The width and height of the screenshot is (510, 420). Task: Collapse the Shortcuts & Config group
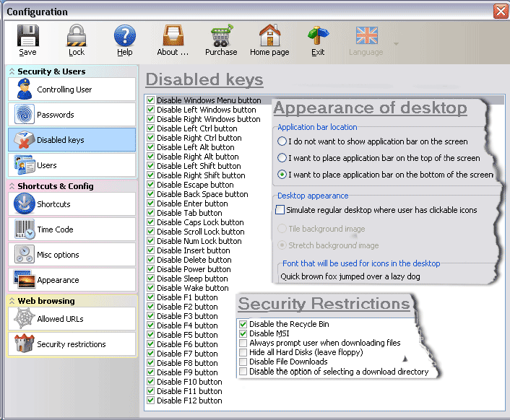pyautogui.click(x=12, y=186)
